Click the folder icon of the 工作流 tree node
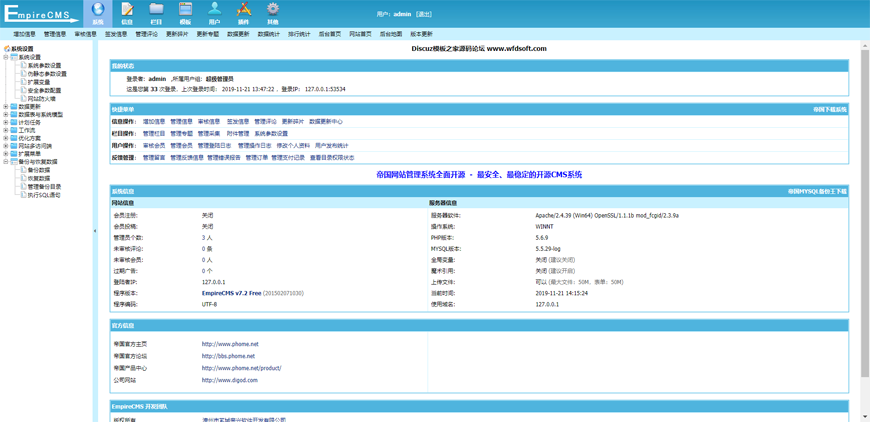This screenshot has height=422, width=870. tap(14, 130)
